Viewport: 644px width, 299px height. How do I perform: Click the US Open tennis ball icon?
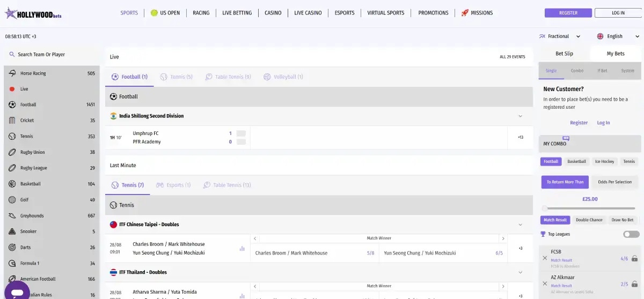(154, 13)
